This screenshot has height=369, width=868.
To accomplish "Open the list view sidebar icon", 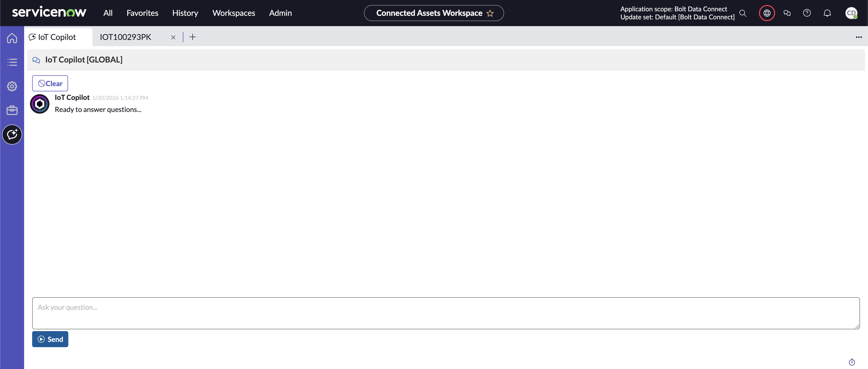I will (12, 62).
